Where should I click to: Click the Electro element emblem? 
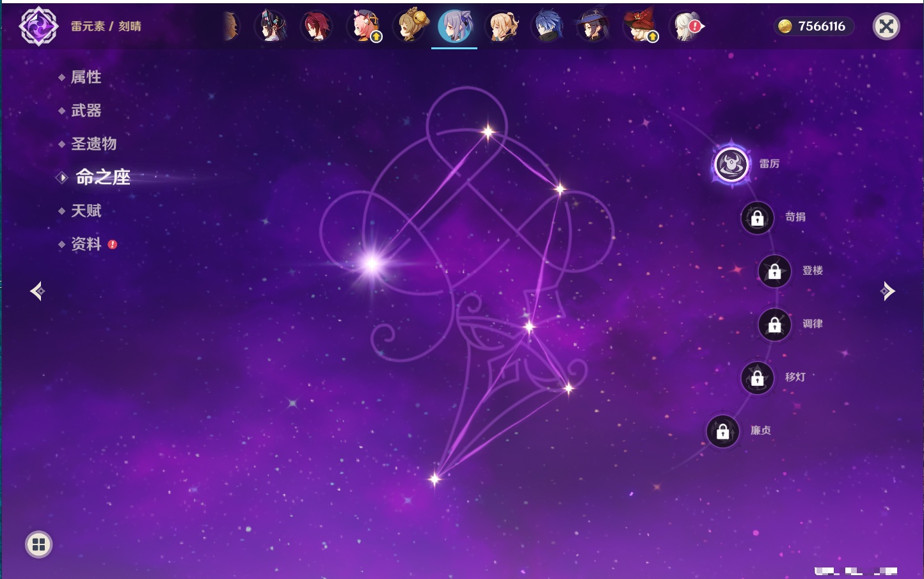(38, 26)
